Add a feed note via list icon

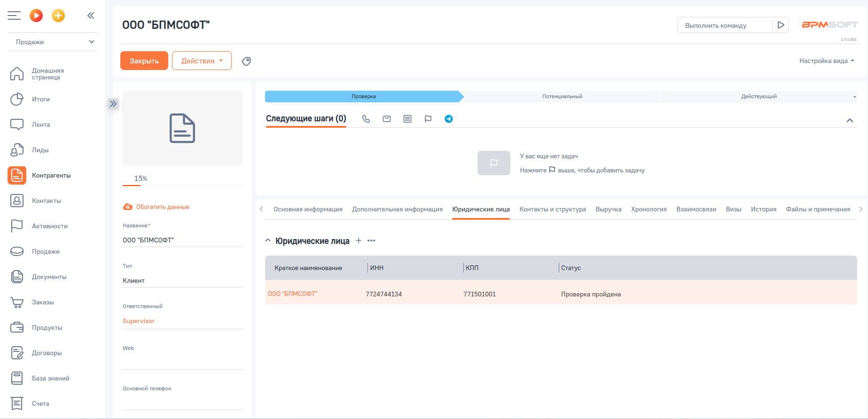[407, 119]
